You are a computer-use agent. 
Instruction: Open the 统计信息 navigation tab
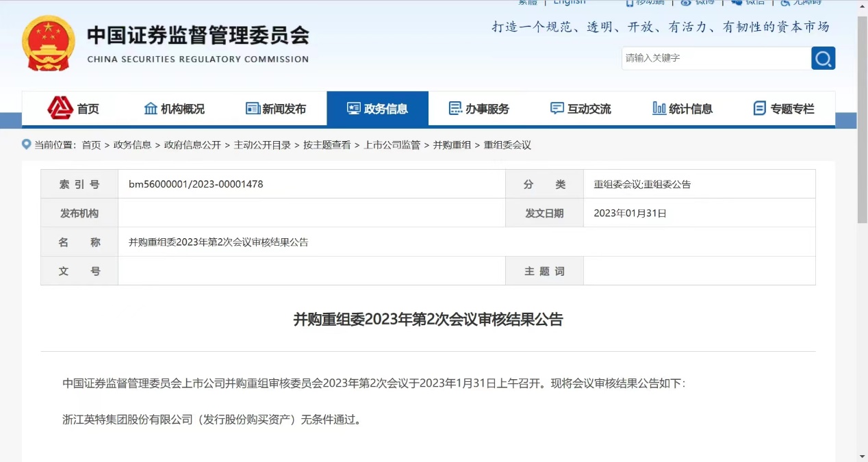point(682,108)
